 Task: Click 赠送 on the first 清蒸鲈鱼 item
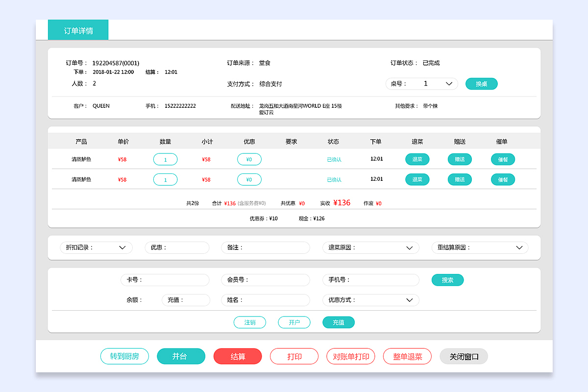460,159
